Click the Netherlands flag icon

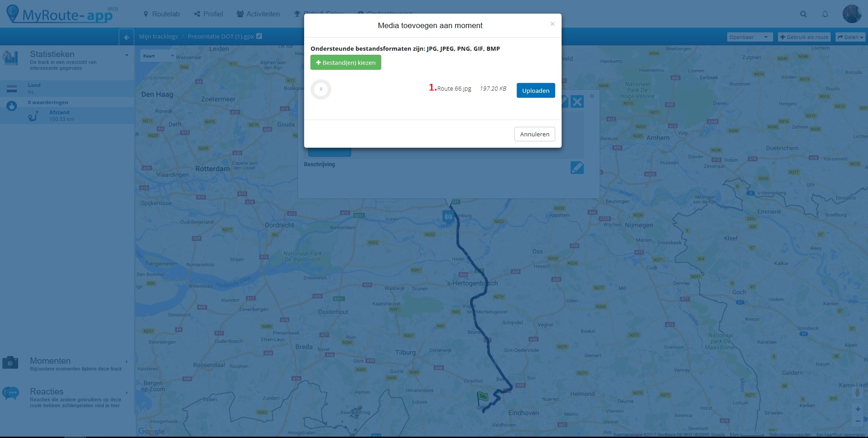(x=12, y=89)
